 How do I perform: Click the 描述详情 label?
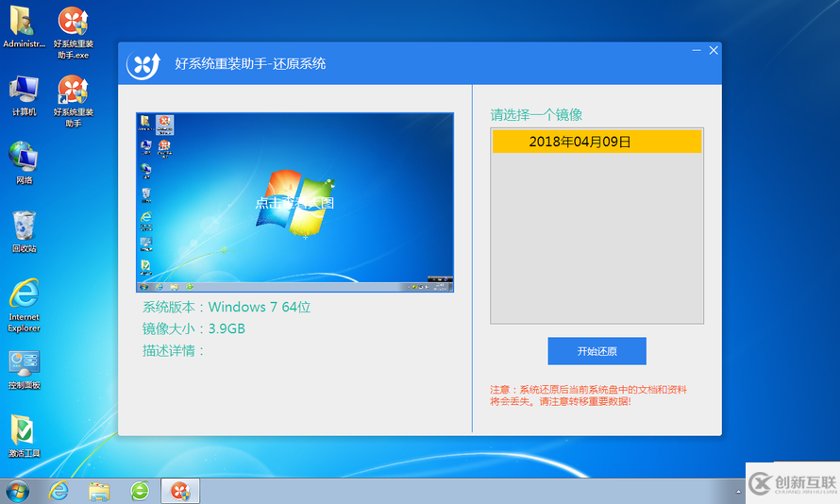[x=173, y=351]
